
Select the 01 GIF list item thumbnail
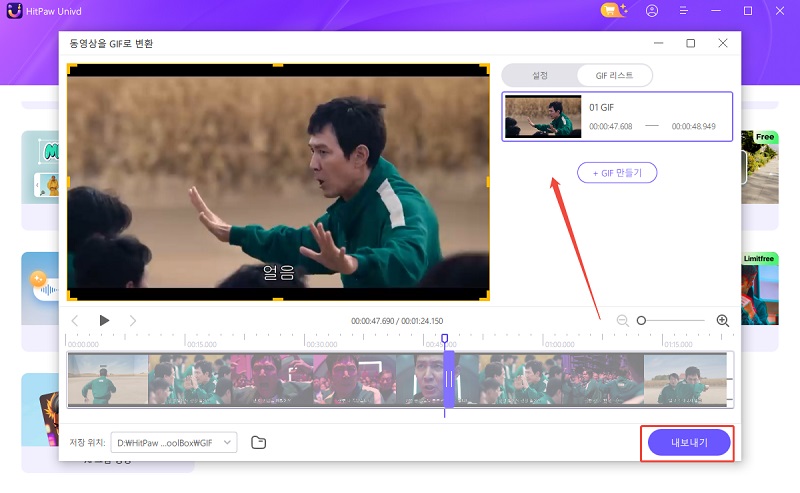(x=543, y=117)
